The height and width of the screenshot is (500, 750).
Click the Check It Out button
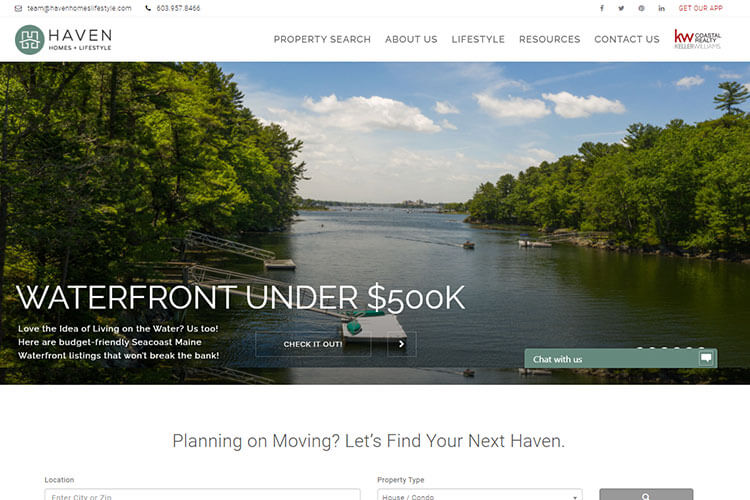click(x=313, y=344)
